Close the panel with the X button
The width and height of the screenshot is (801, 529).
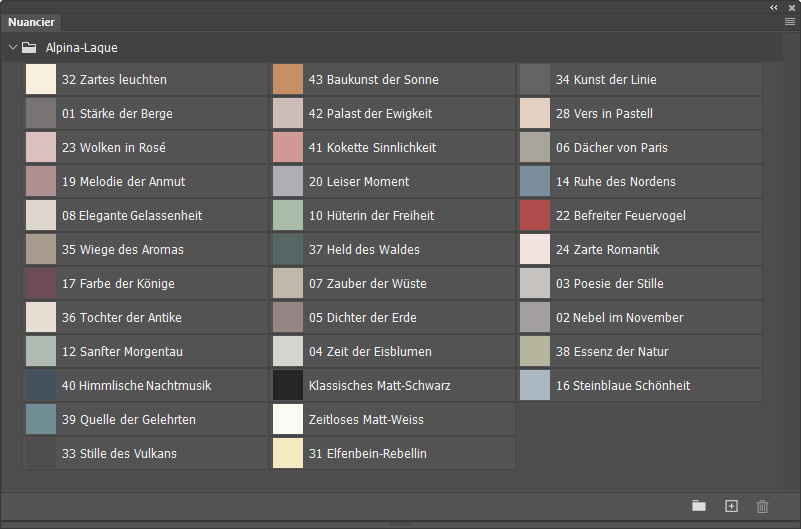click(x=792, y=8)
